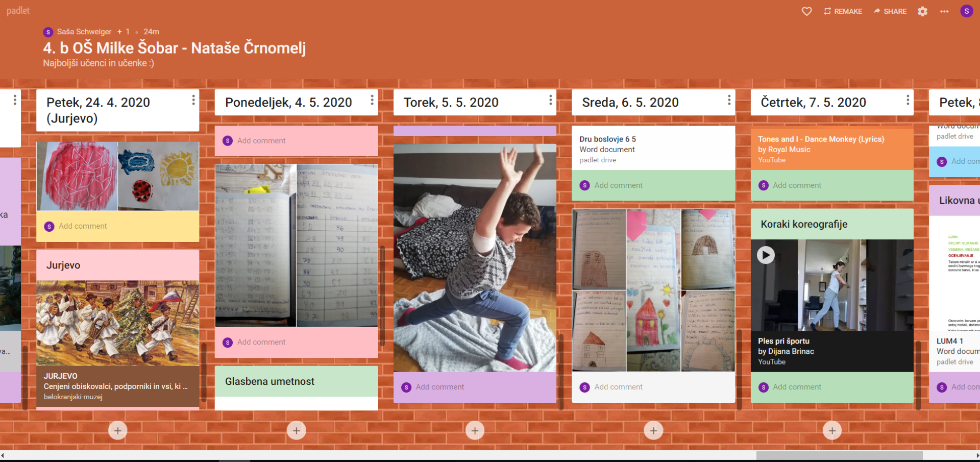Image resolution: width=980 pixels, height=462 pixels.
Task: Add comment under house drawings collage
Action: point(619,387)
